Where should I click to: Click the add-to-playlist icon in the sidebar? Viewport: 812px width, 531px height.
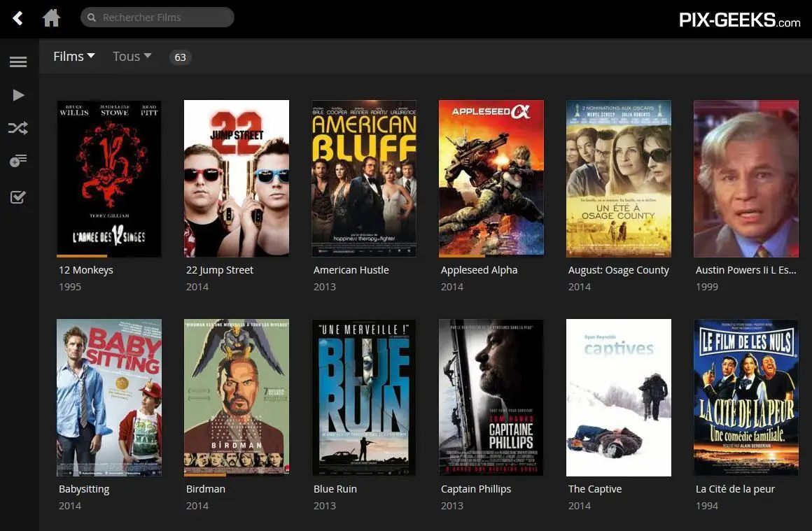(18, 161)
